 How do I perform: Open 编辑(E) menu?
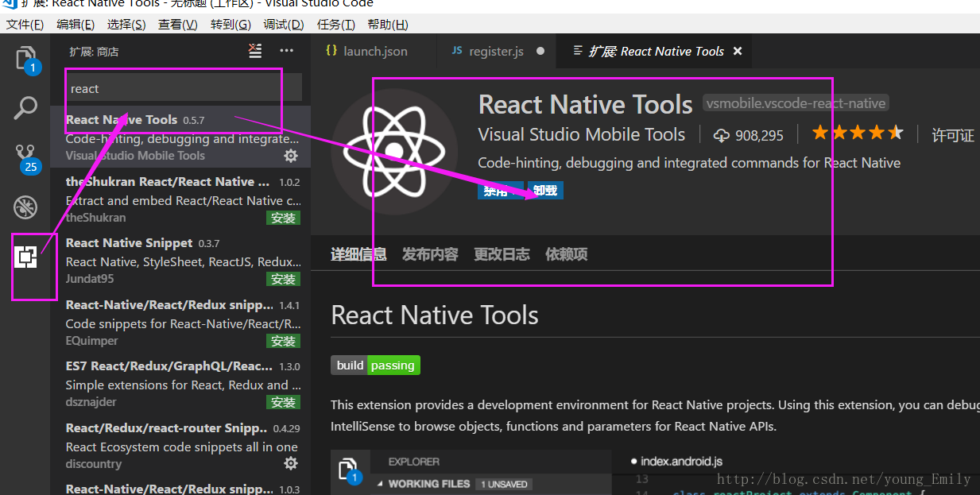pyautogui.click(x=76, y=25)
